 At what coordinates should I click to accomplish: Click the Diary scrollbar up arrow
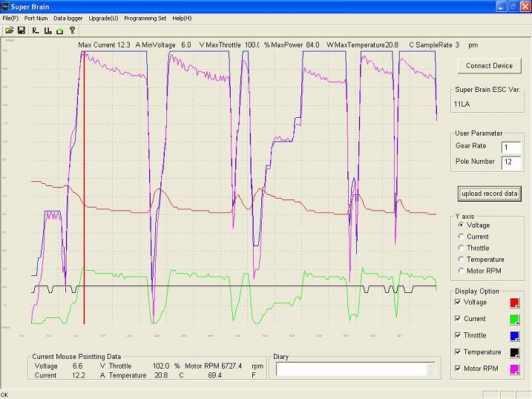tap(430, 366)
